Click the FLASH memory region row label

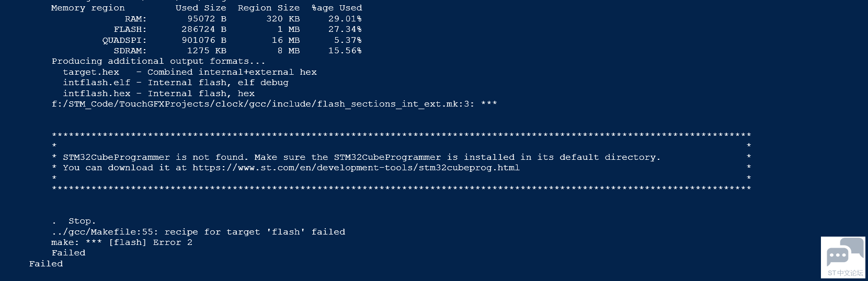pos(130,29)
